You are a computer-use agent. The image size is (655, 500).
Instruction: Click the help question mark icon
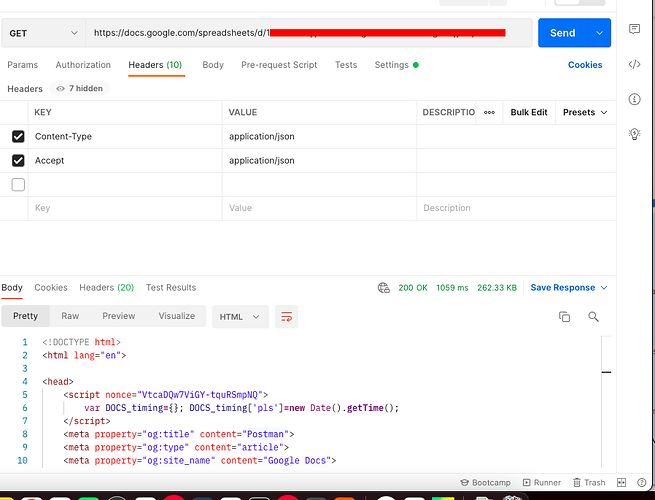[642, 482]
